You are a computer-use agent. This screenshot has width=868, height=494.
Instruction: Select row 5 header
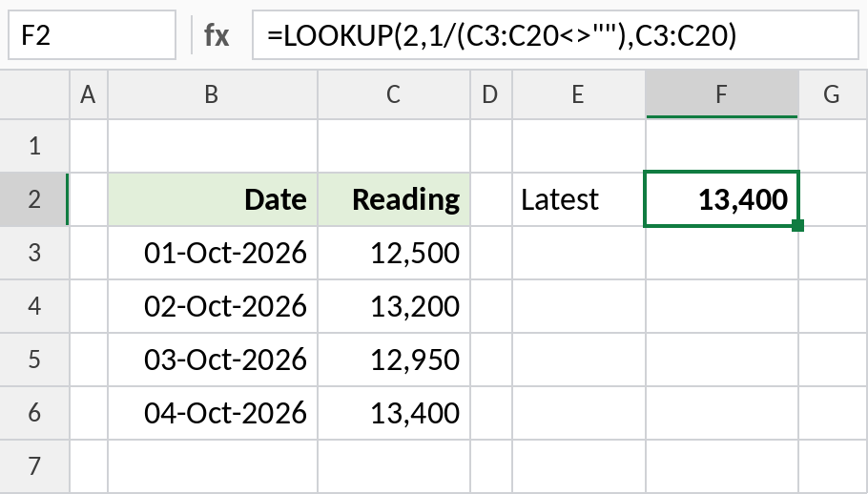pyautogui.click(x=34, y=360)
